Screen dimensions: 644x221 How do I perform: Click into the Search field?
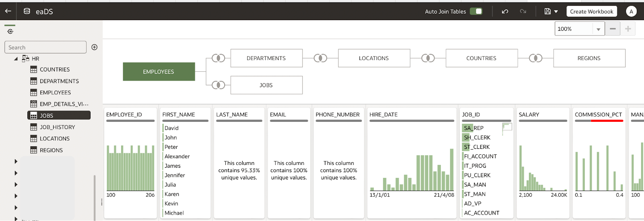45,47
